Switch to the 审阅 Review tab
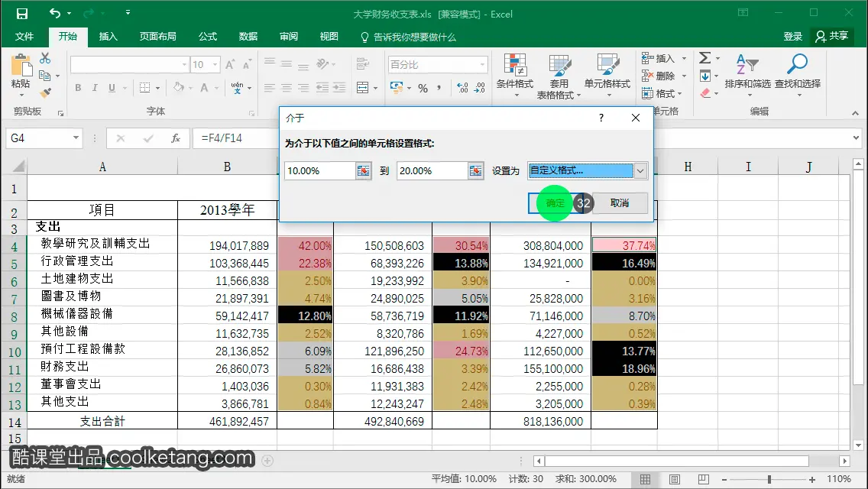 [288, 37]
